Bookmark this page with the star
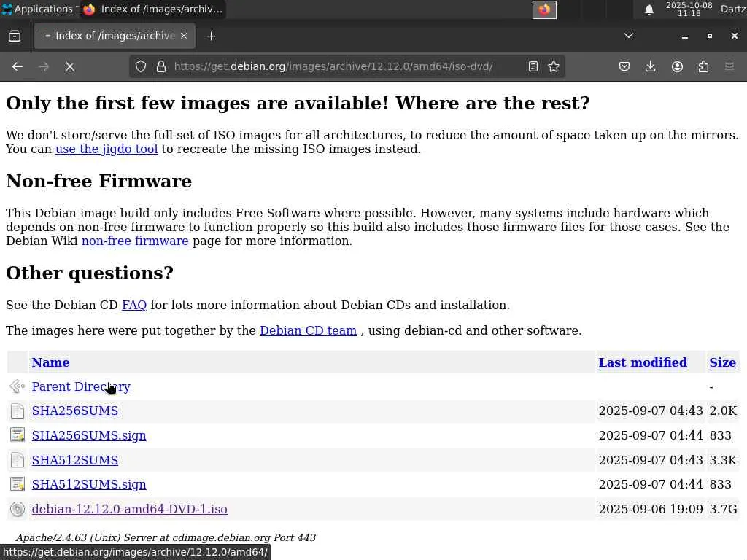The width and height of the screenshot is (747, 560). click(x=554, y=66)
